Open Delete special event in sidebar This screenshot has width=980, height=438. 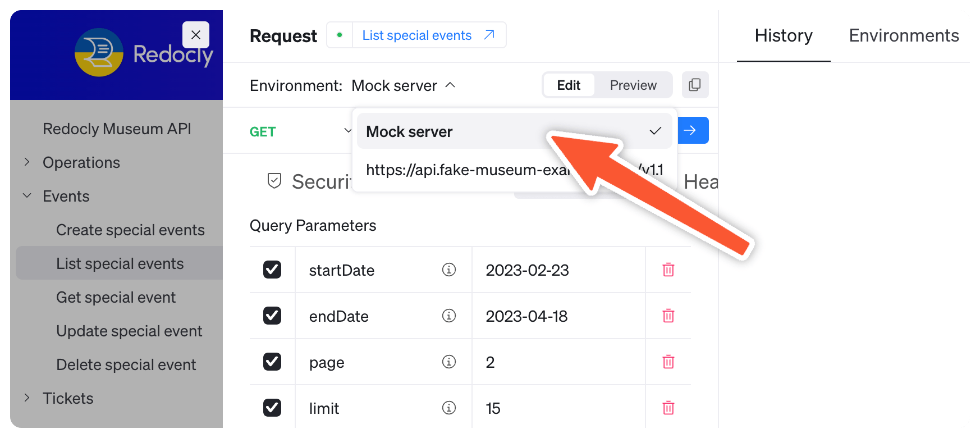126,364
